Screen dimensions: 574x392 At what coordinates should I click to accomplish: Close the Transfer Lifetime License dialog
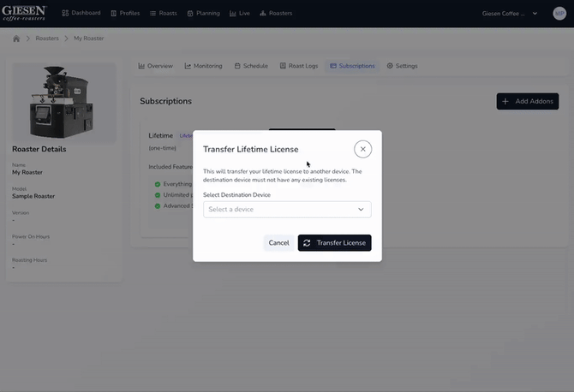[x=362, y=149]
